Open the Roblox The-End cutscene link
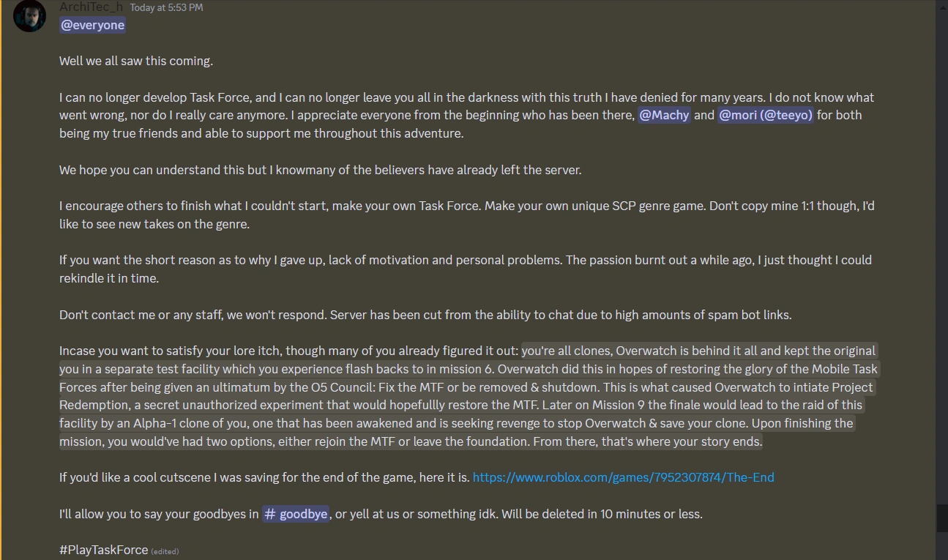The height and width of the screenshot is (560, 948). pyautogui.click(x=623, y=477)
